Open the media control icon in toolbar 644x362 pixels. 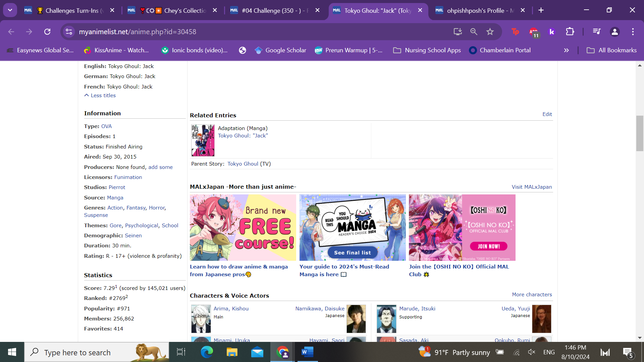point(596,32)
